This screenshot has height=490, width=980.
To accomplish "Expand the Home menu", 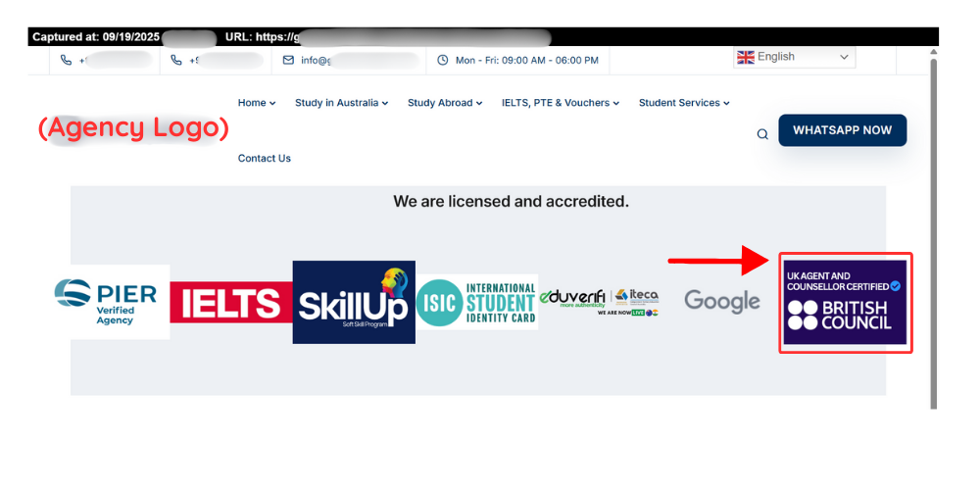I will (256, 103).
